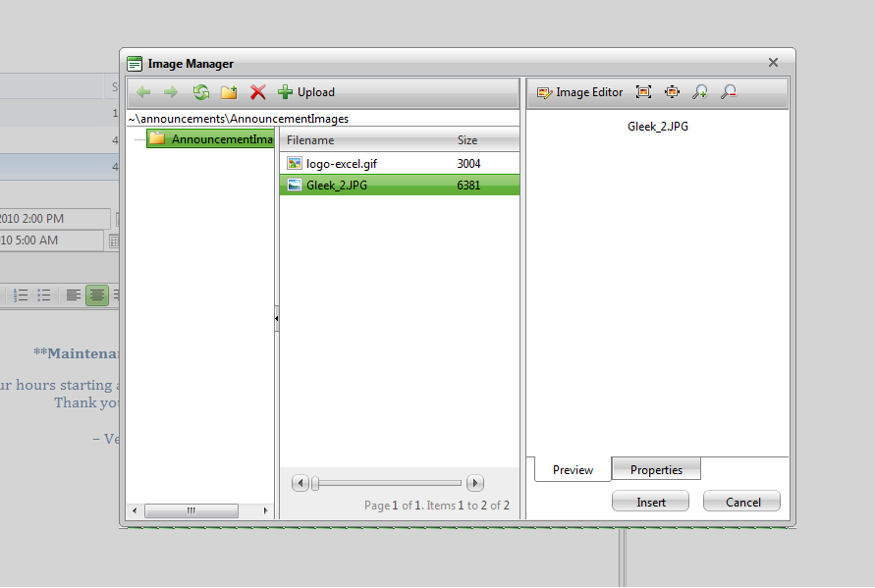Click the Gleek_2.JPG preview title
The image size is (875, 588).
pos(657,127)
